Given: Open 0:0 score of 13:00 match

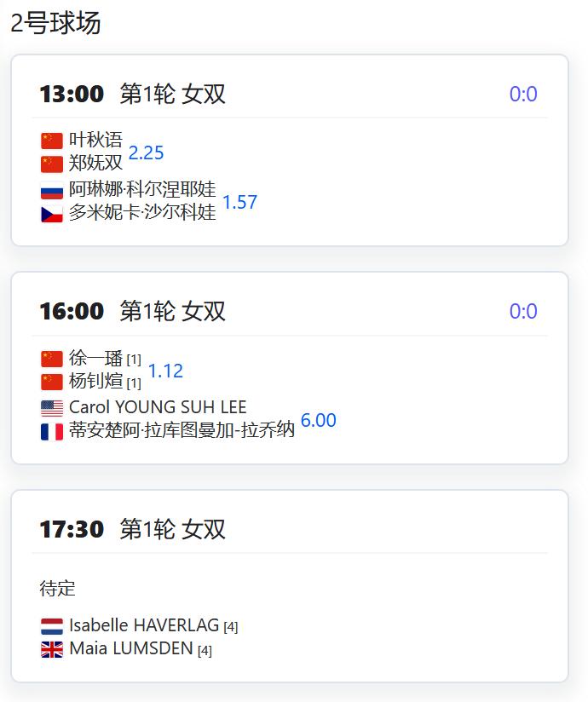Looking at the screenshot, I should tap(523, 94).
